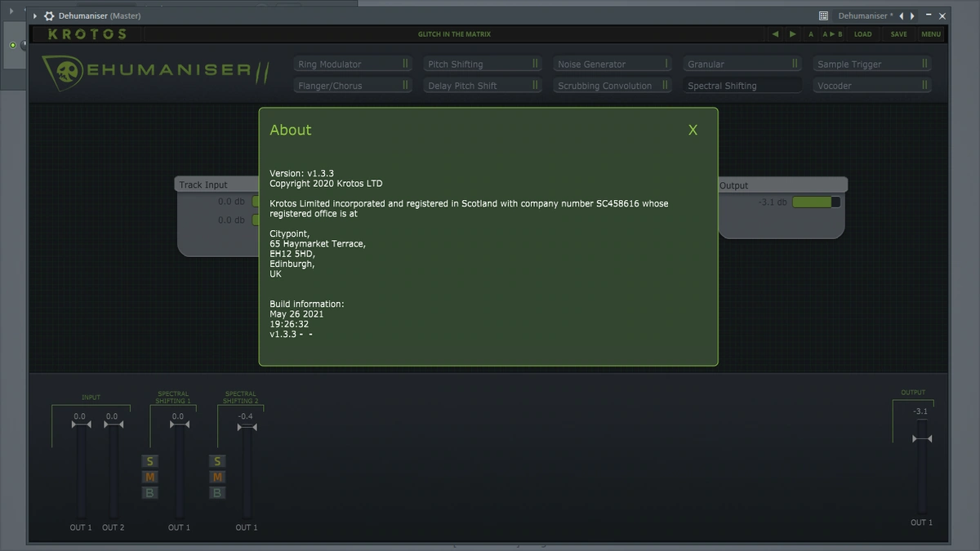980x551 pixels.
Task: Solo Spectral Shifting 1 channel
Action: pos(149,461)
